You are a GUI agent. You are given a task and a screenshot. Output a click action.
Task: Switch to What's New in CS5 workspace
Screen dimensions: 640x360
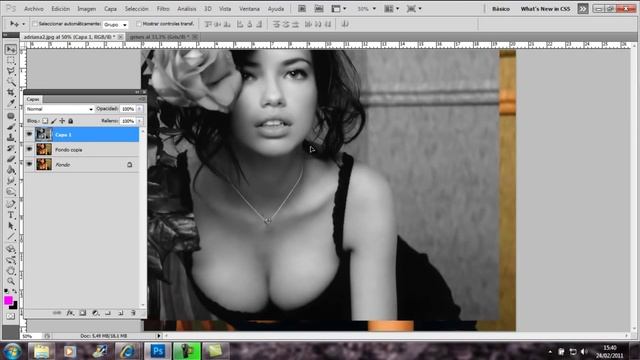(545, 9)
